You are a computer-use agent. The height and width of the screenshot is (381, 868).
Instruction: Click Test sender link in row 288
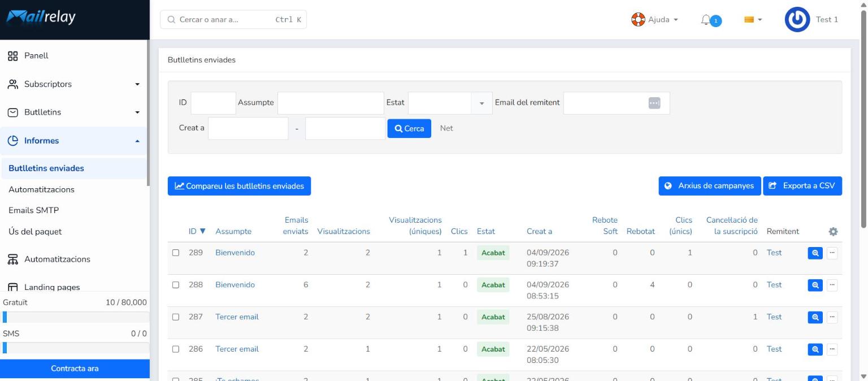click(774, 285)
